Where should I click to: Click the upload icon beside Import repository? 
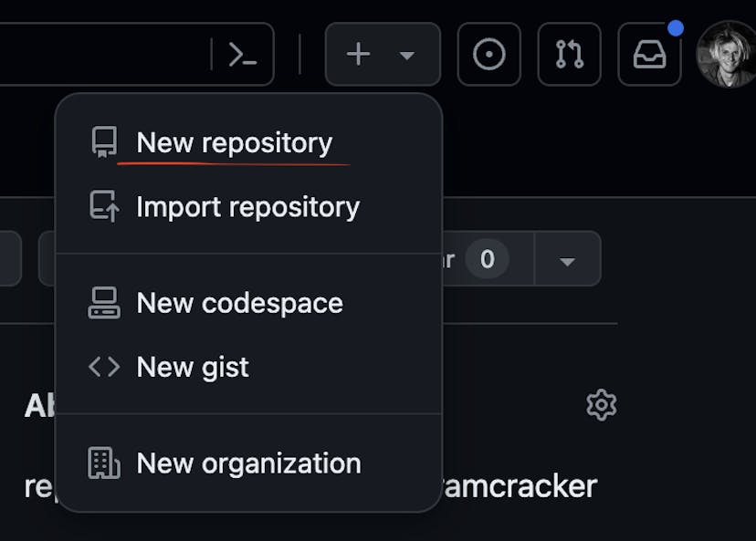pyautogui.click(x=104, y=207)
